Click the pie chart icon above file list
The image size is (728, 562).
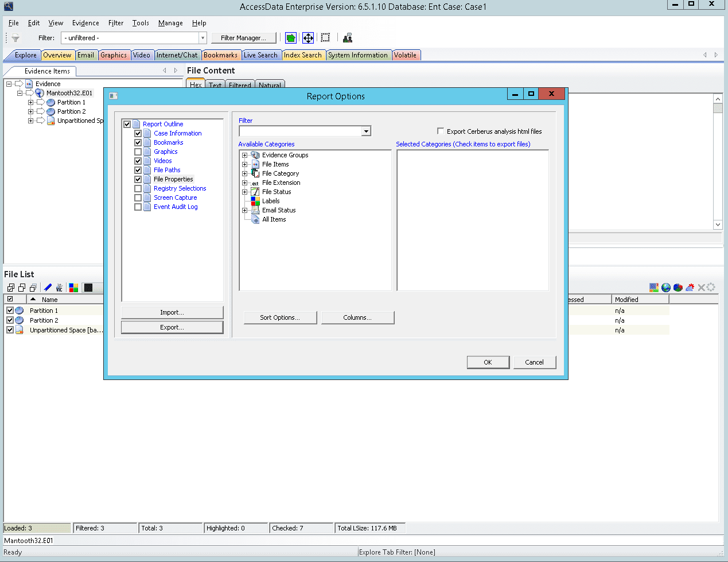[x=678, y=288]
